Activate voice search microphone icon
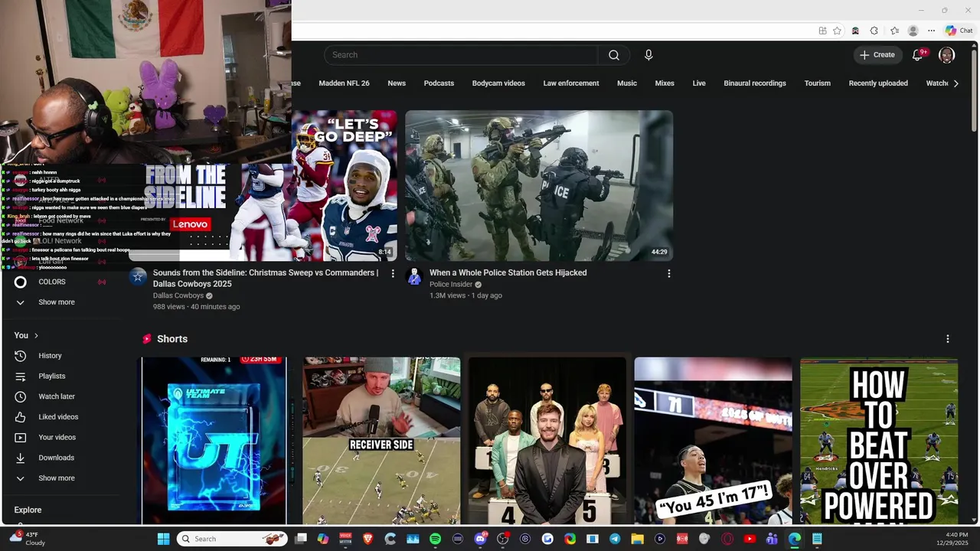 click(648, 55)
